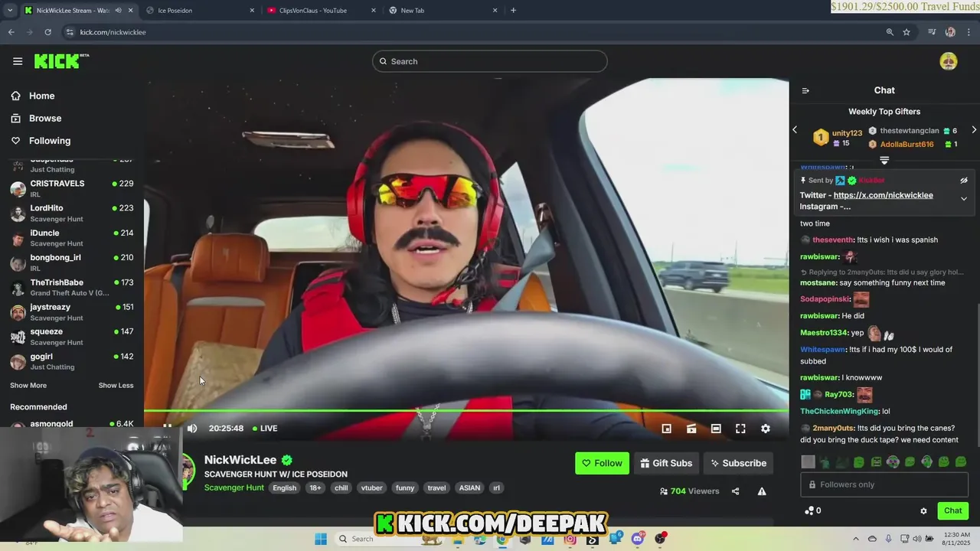
Task: Toggle theater mode
Action: point(716,429)
